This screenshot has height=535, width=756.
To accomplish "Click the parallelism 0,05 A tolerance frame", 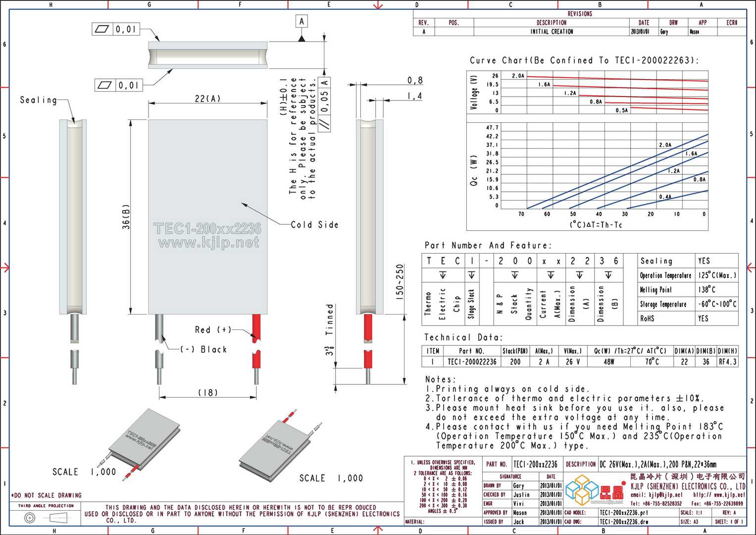I will pos(325,104).
